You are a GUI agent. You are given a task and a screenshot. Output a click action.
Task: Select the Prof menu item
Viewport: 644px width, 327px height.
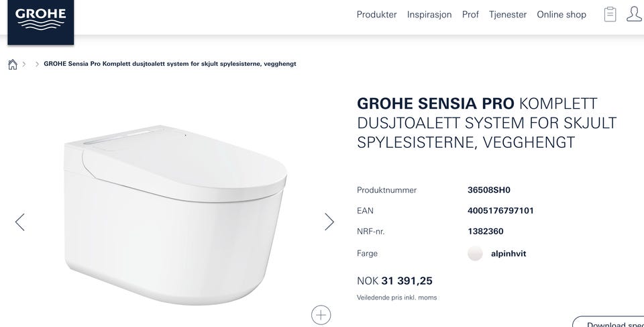[x=470, y=14]
